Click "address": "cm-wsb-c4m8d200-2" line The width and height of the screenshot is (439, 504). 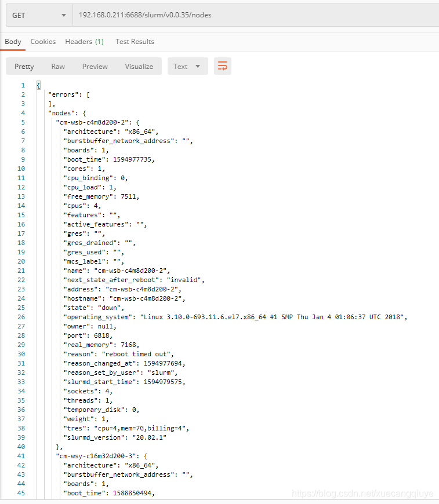[122, 289]
